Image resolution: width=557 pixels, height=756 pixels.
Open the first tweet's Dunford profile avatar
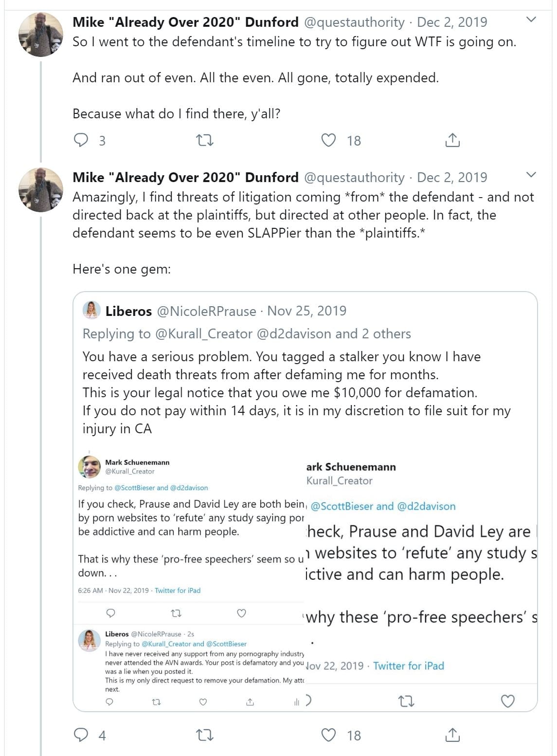point(41,35)
